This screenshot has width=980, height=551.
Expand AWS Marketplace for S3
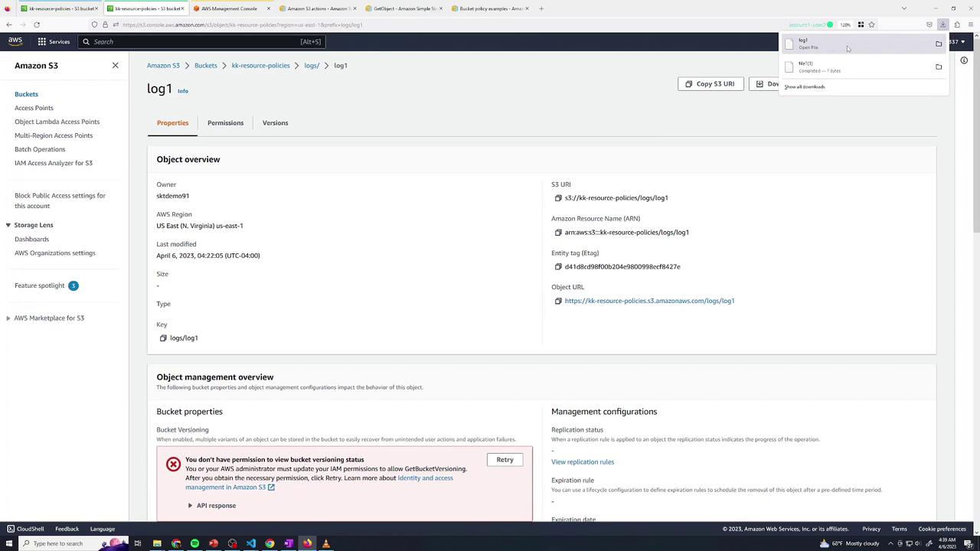click(x=8, y=318)
